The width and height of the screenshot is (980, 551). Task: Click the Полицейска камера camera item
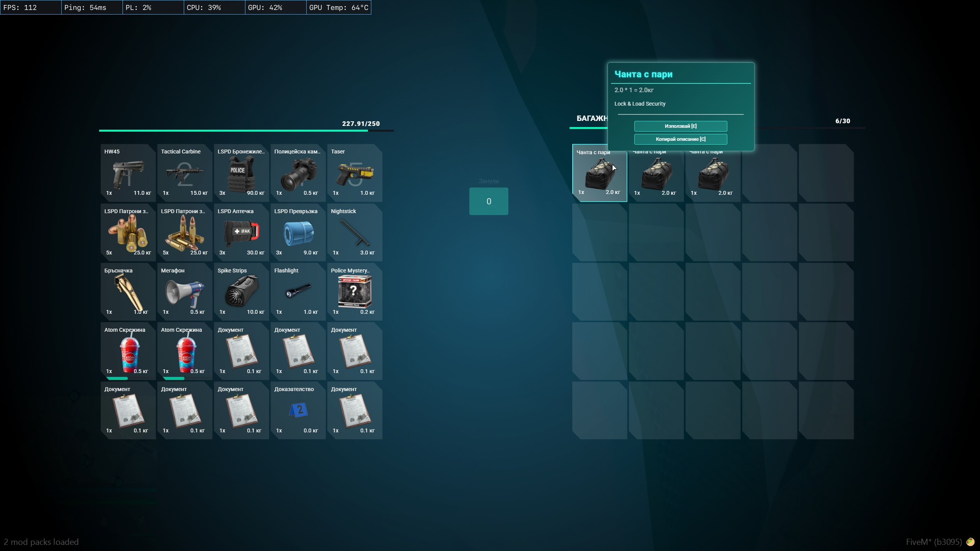tap(298, 173)
